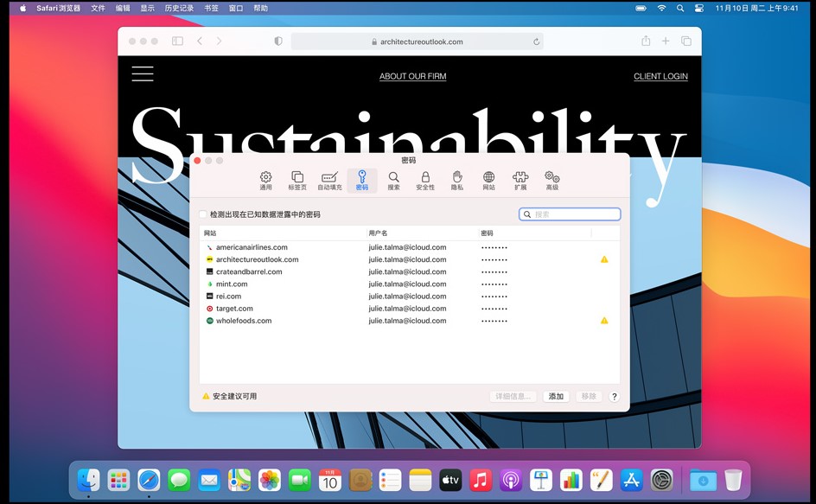This screenshot has height=504, width=816.
Task: Select the target.com row
Action: tap(409, 309)
